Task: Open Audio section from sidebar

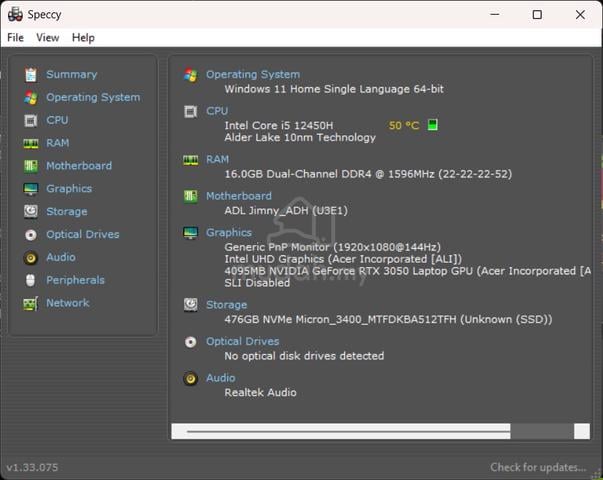Action: click(x=61, y=257)
